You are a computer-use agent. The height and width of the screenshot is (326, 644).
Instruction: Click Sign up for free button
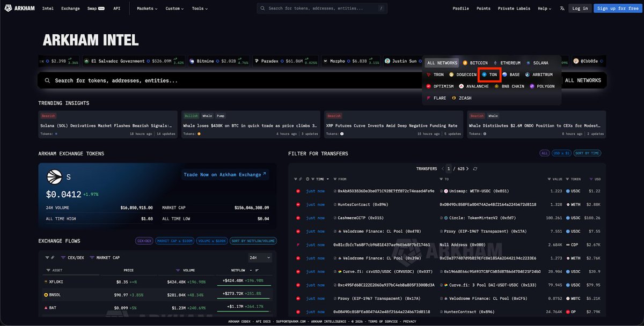(x=617, y=8)
